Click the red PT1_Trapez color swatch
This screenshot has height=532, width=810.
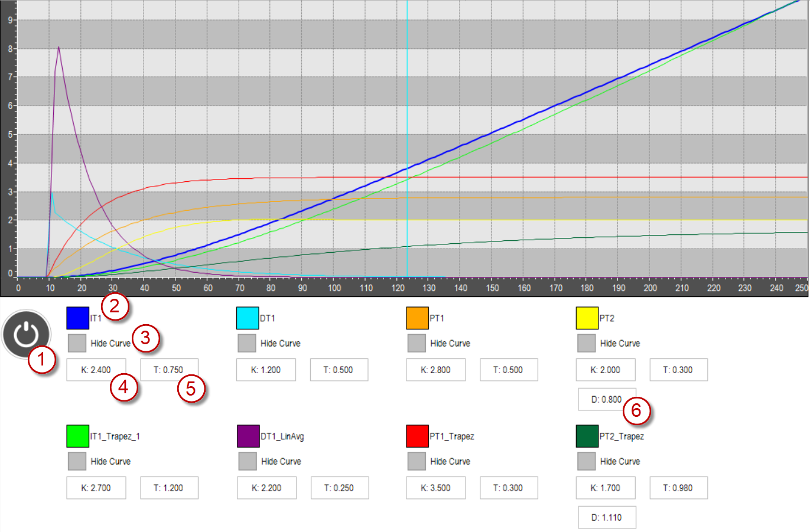417,436
